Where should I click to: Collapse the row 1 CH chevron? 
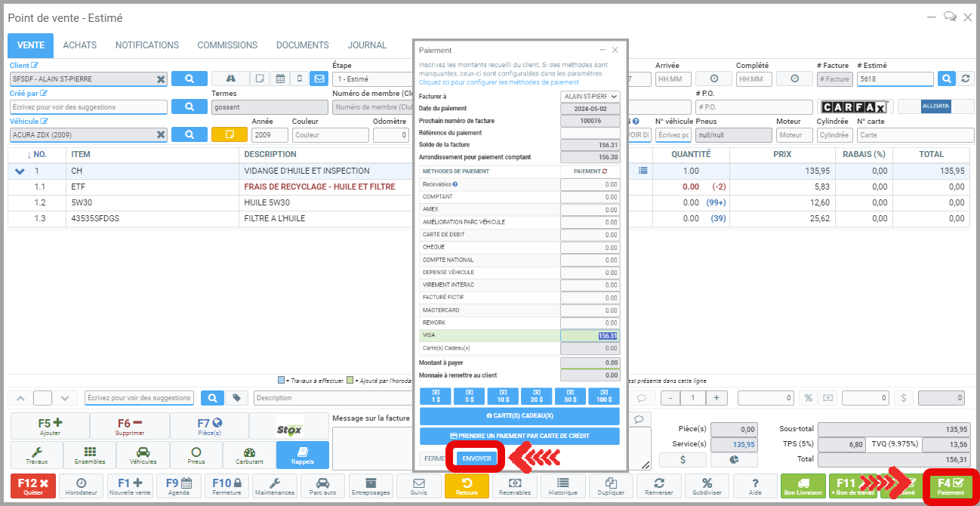click(x=20, y=171)
